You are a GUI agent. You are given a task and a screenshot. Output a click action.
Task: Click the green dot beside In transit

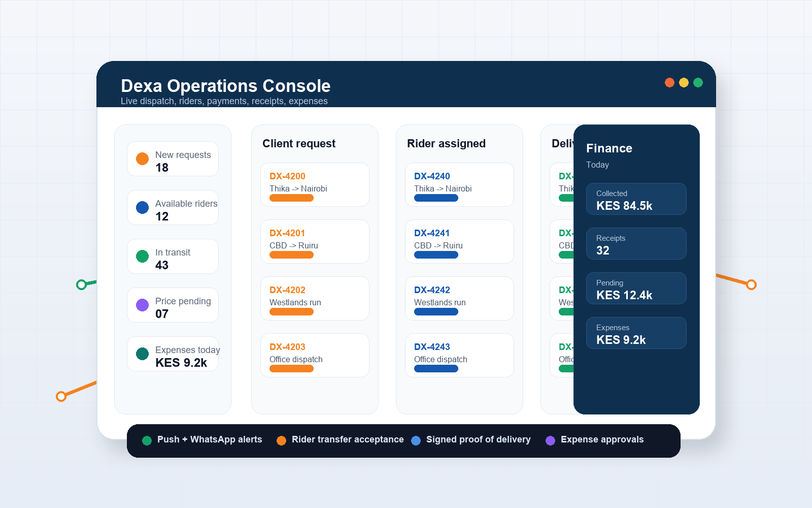pos(143,256)
